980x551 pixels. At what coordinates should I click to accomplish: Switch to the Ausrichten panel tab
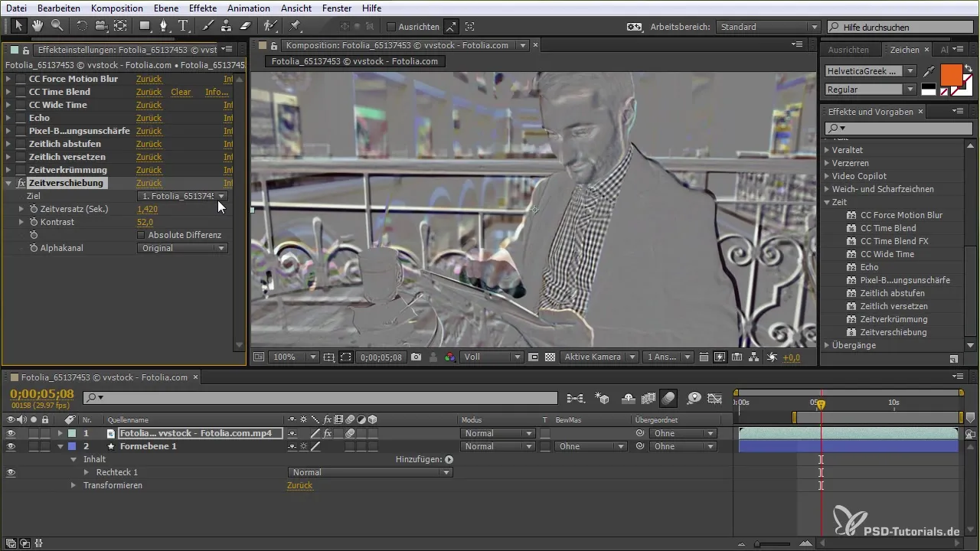coord(848,50)
